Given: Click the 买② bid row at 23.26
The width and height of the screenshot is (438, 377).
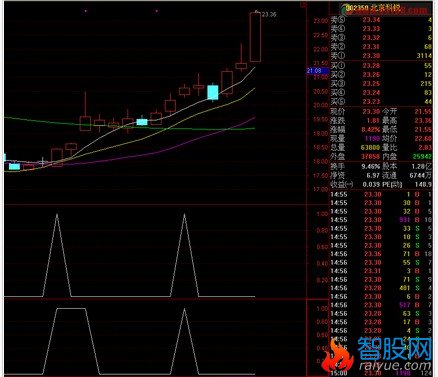Looking at the screenshot, I should click(381, 75).
